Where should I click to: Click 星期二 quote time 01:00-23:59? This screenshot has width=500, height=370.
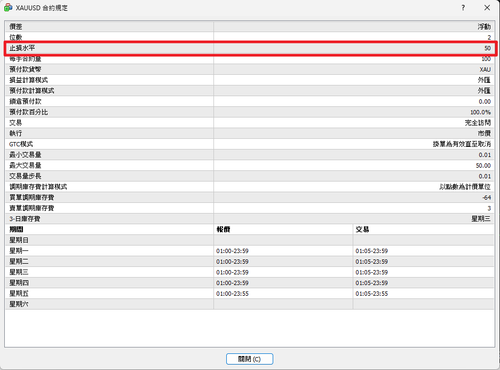coord(232,262)
